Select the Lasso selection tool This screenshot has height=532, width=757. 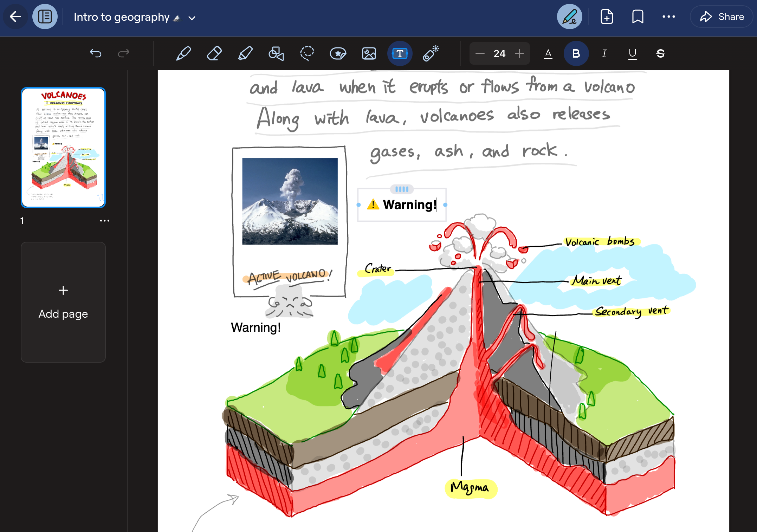click(x=307, y=53)
